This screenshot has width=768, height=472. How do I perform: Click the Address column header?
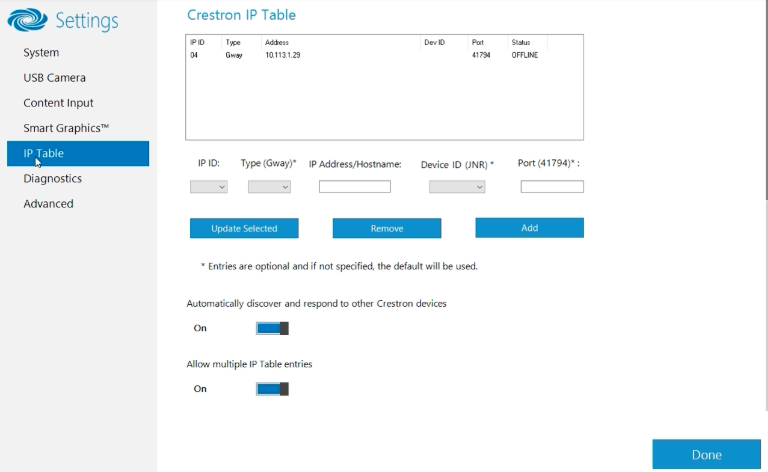(x=277, y=43)
